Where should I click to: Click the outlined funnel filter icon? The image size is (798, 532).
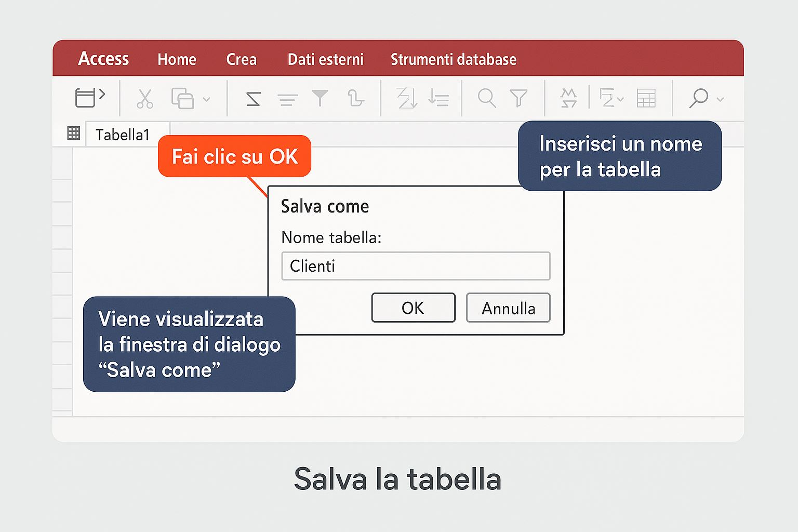pyautogui.click(x=518, y=98)
